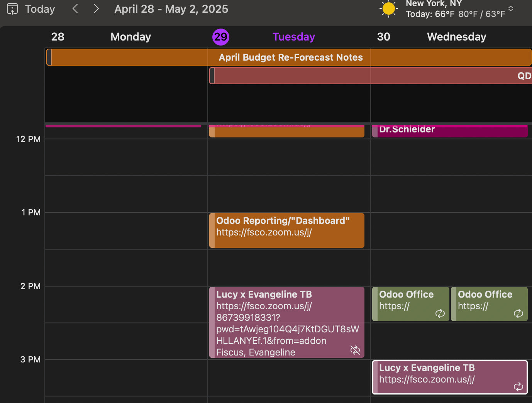Image resolution: width=532 pixels, height=403 pixels.
Task: Click the Today calendar icon
Action: coord(12,9)
